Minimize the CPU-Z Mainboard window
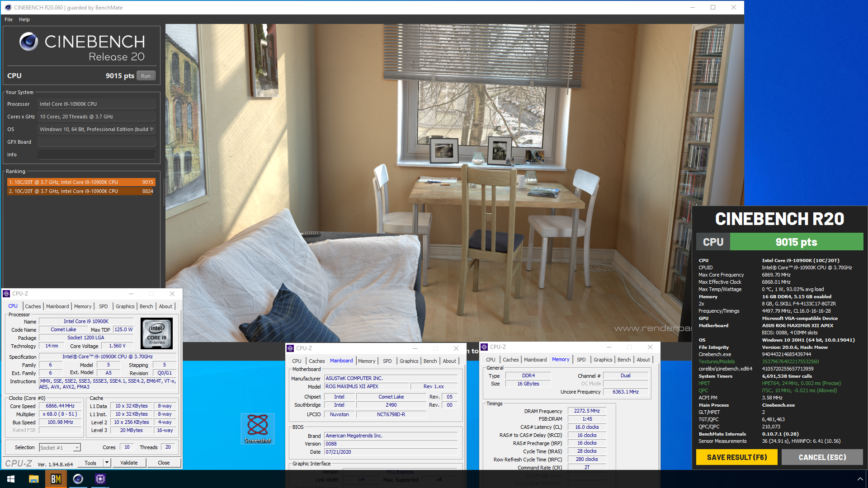 click(415, 348)
